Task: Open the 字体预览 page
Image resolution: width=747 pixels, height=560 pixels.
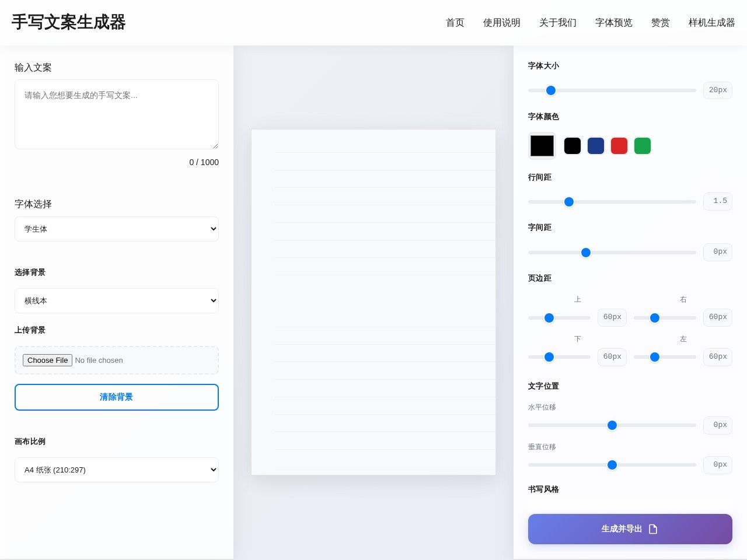Action: (x=614, y=23)
